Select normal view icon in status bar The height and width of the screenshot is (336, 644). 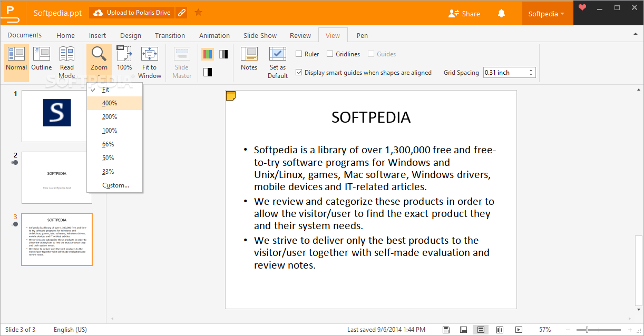click(480, 330)
